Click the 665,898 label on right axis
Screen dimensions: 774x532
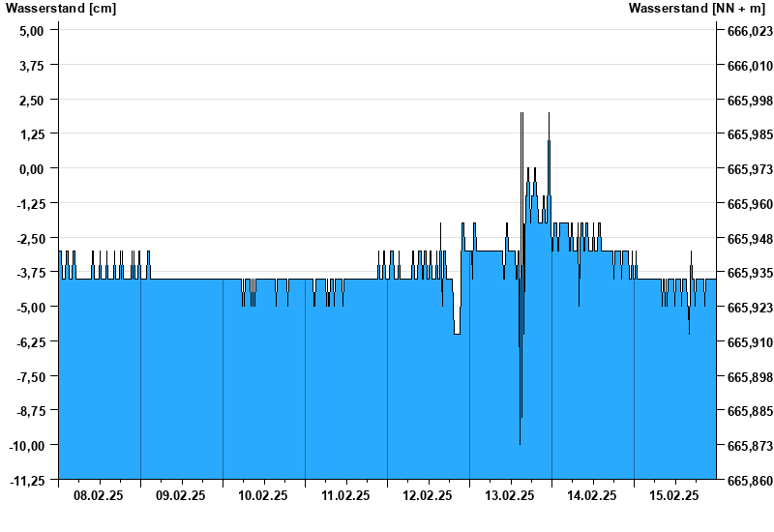click(751, 377)
